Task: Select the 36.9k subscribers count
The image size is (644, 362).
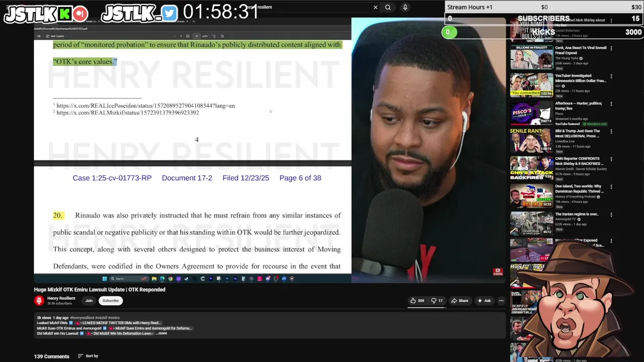Action: pyautogui.click(x=59, y=304)
